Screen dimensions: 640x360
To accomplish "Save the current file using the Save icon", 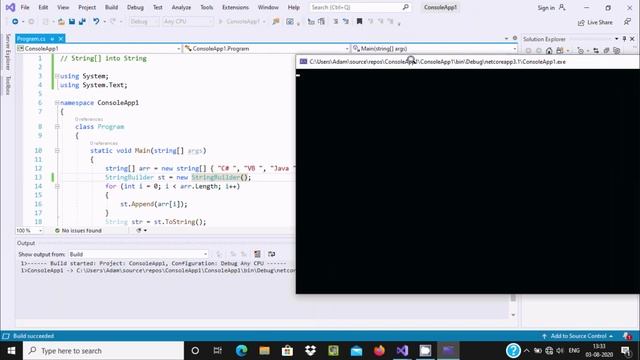I will coord(72,22).
